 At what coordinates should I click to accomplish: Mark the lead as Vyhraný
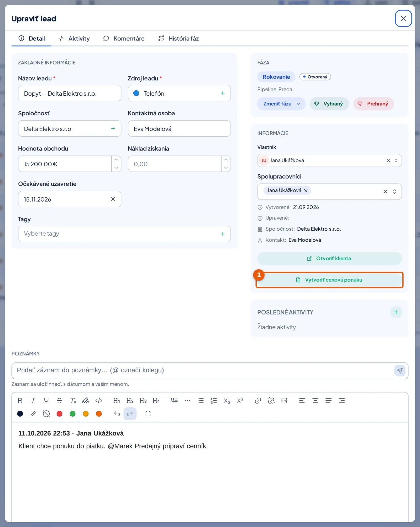coord(329,104)
